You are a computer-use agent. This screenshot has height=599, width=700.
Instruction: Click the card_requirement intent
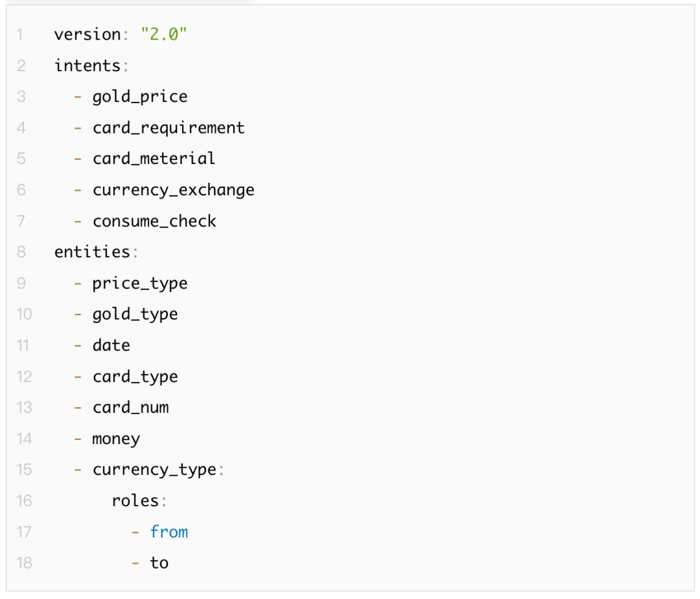[169, 128]
